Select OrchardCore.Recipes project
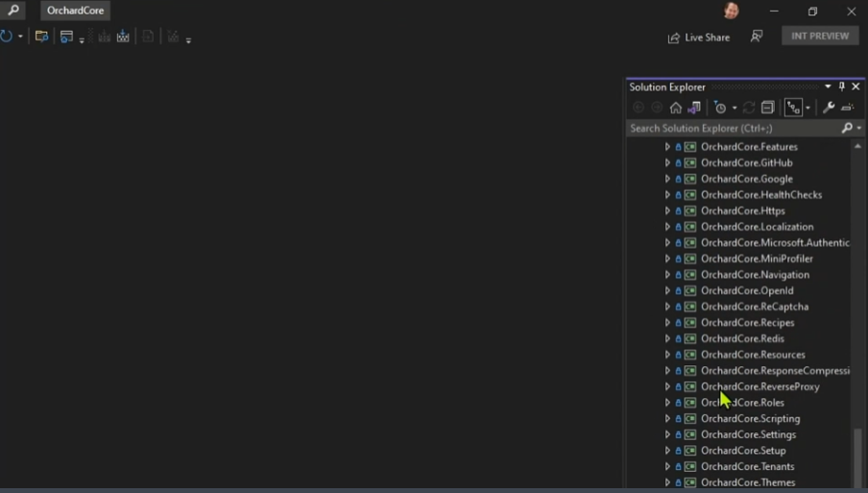The height and width of the screenshot is (493, 868). [747, 323]
